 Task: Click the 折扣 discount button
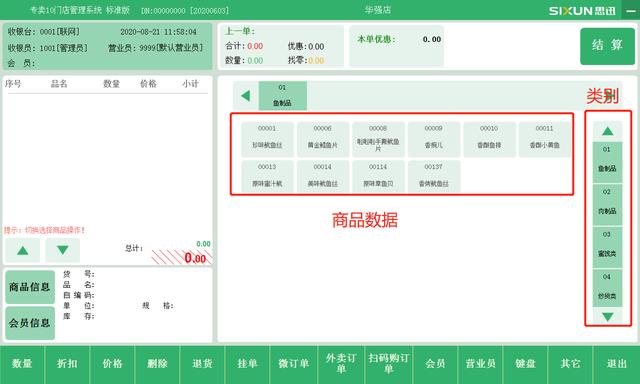pyautogui.click(x=67, y=364)
